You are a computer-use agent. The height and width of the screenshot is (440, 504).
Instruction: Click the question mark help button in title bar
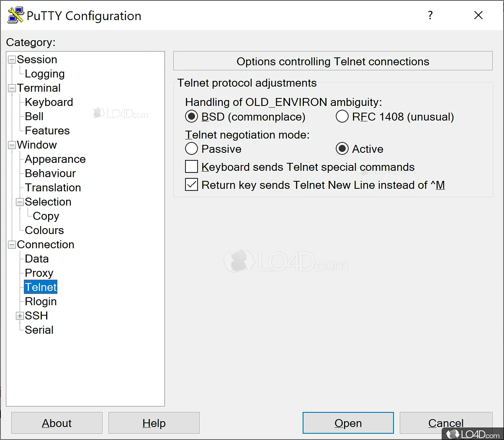tap(430, 15)
